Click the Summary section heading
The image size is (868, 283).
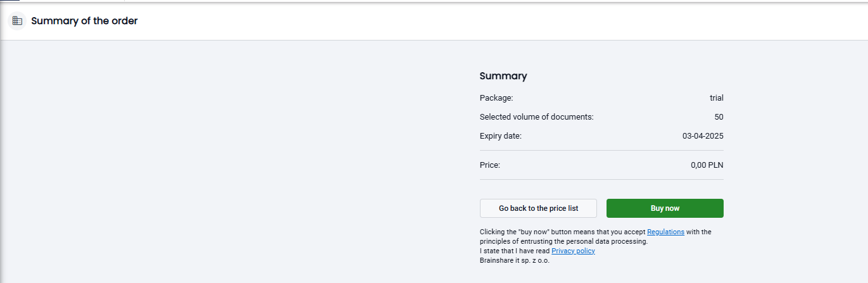(x=503, y=76)
